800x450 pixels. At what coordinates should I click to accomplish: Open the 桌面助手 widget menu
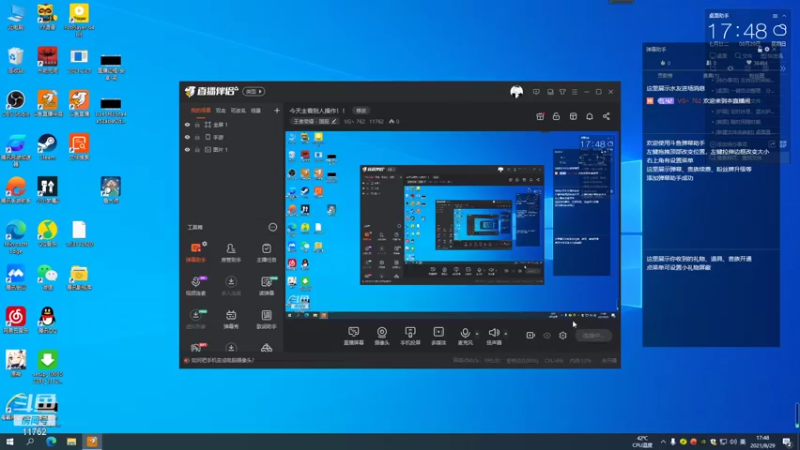click(775, 16)
